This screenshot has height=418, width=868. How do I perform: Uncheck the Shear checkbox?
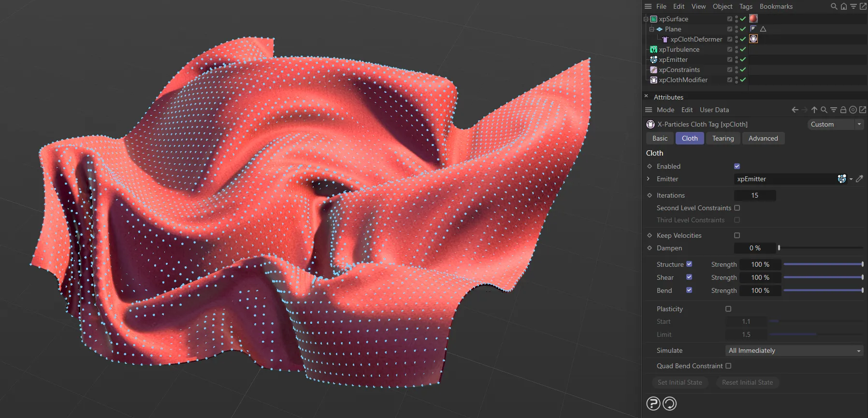click(689, 277)
